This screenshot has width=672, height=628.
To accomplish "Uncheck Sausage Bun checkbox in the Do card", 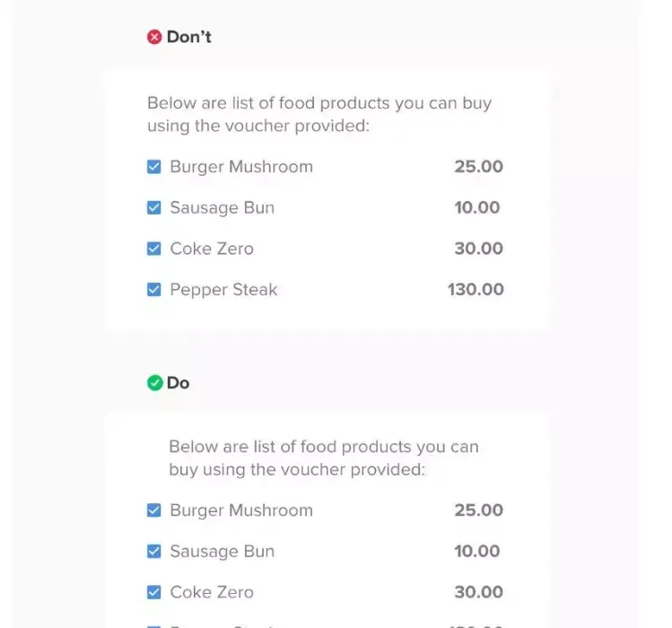I will pyautogui.click(x=154, y=552).
